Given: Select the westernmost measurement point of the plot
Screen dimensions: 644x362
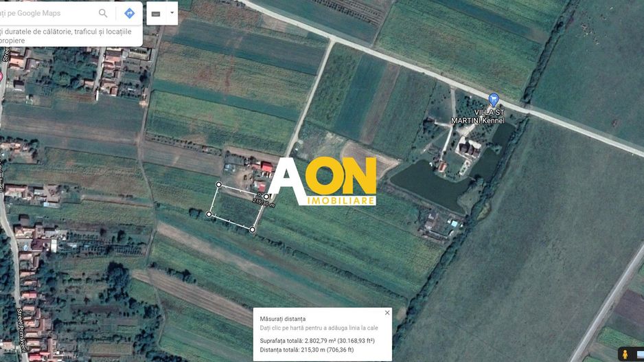Looking at the screenshot, I should 209,214.
